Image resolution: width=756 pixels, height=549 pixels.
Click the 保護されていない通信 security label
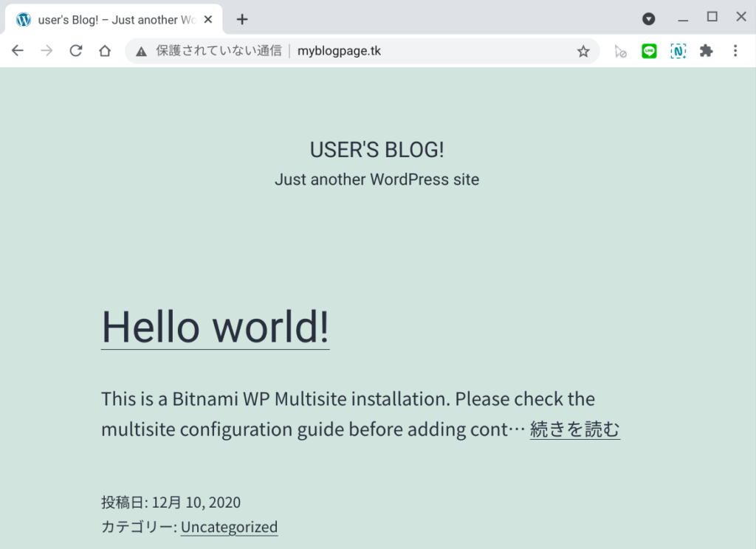pyautogui.click(x=219, y=51)
